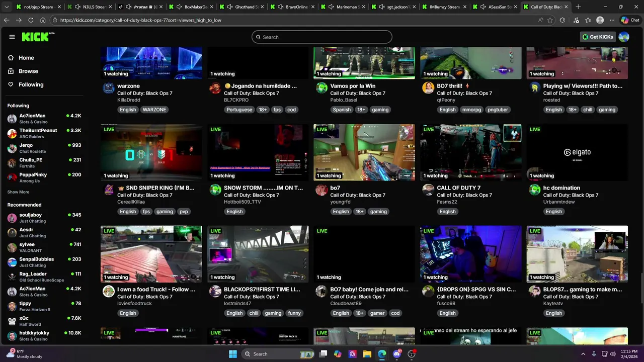Click PoppaPinky avatar in sidebar
Viewport: 644px width, 362px height.
[12, 177]
